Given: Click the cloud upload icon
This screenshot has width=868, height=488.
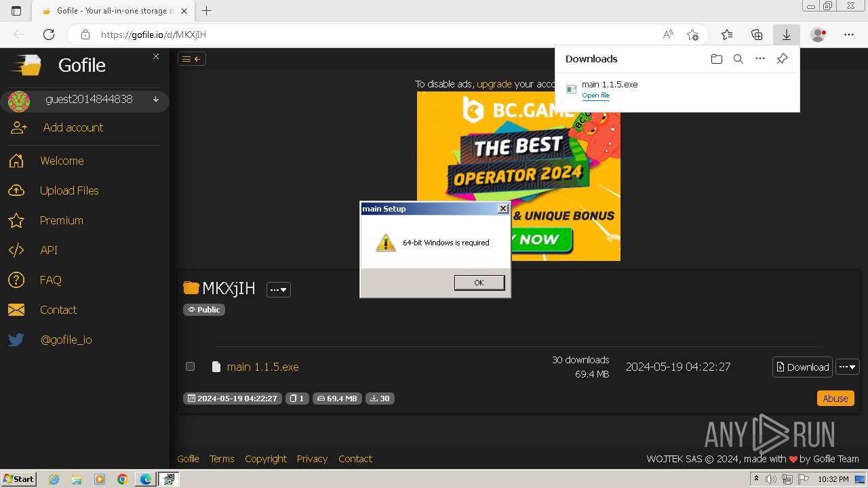Looking at the screenshot, I should (x=16, y=190).
